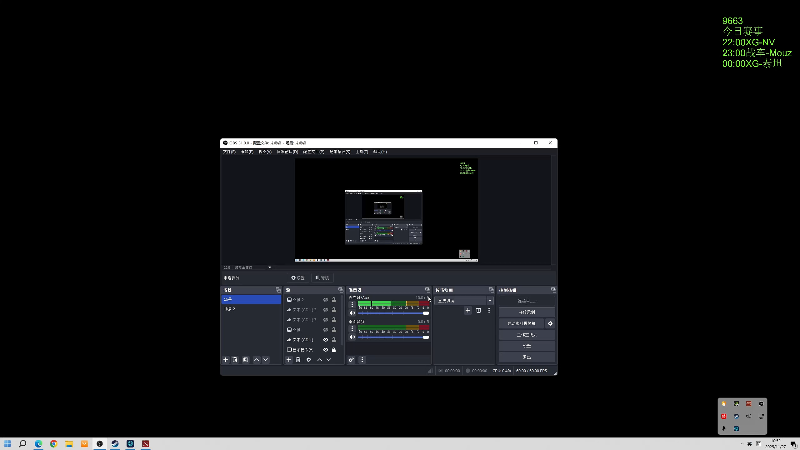Viewport: 800px width, 450px height.
Task: Open scene filters icon in Scenes toolbar
Action: 245,360
